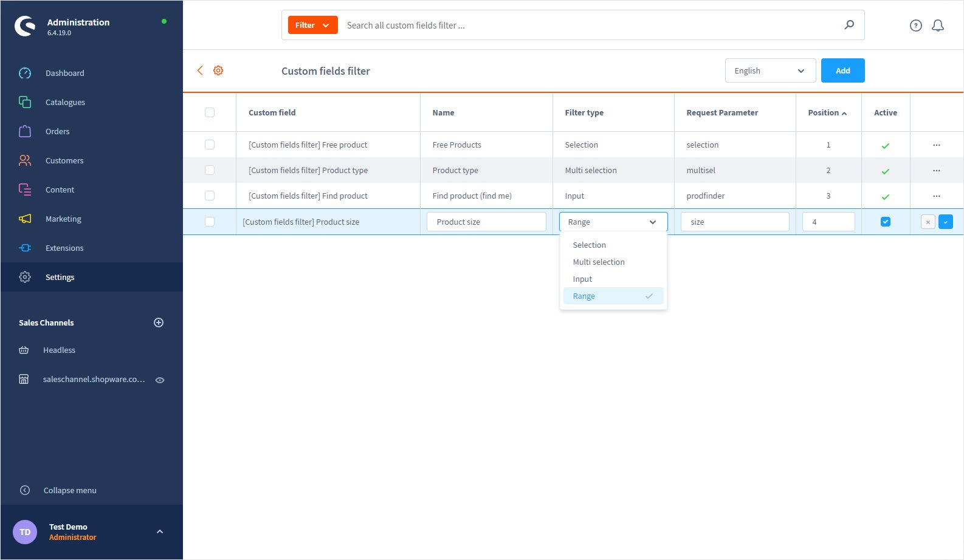Open the Marketing megaphone icon
Image resolution: width=964 pixels, height=560 pixels.
[25, 219]
